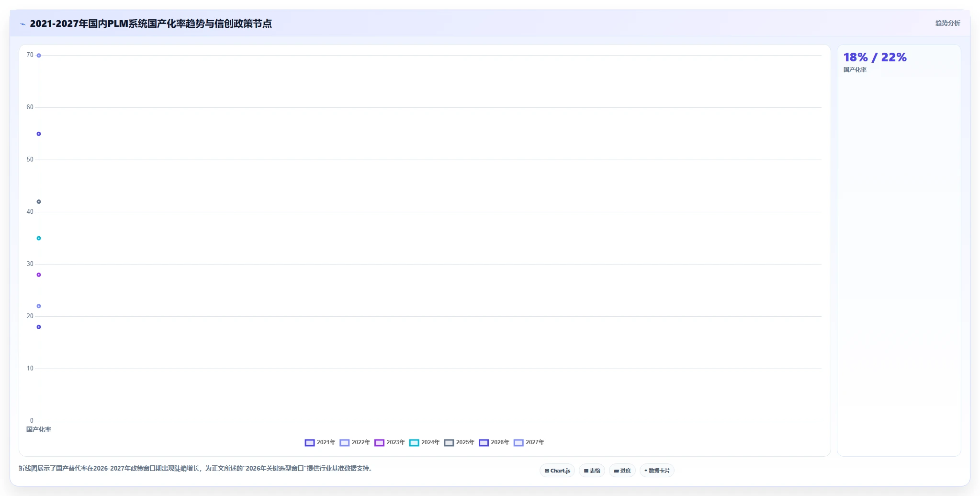
Task: Click the y-axis label 60
Action: (30, 107)
